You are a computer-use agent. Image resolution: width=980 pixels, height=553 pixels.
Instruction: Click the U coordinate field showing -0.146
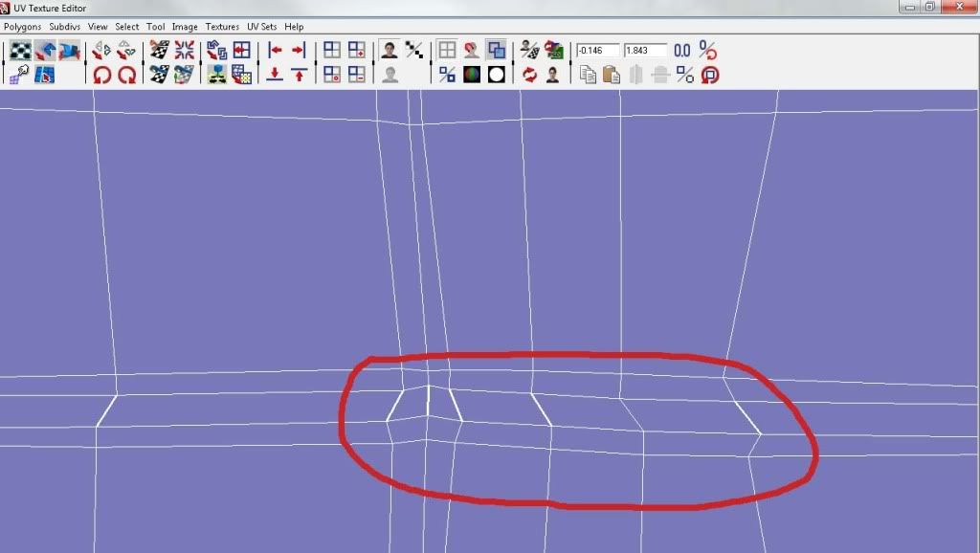(x=597, y=50)
